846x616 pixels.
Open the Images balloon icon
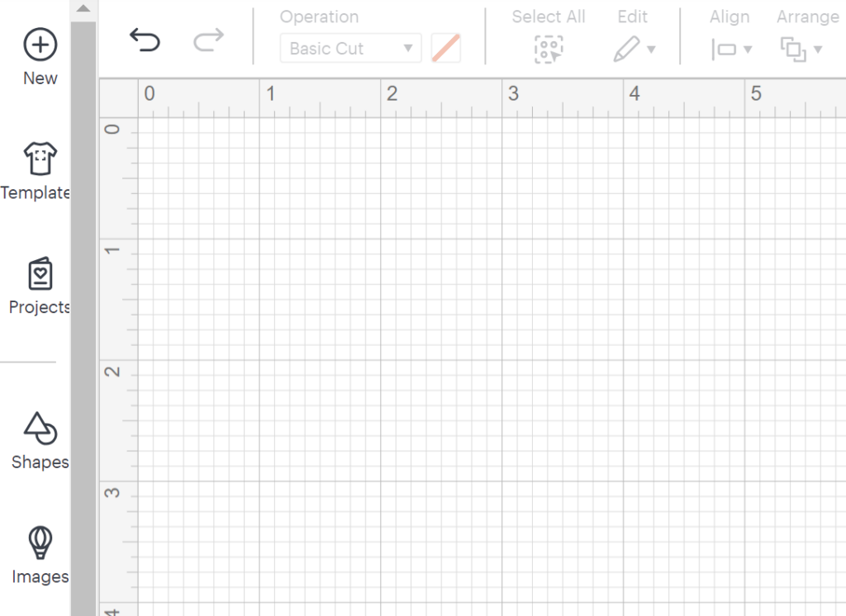pos(40,543)
